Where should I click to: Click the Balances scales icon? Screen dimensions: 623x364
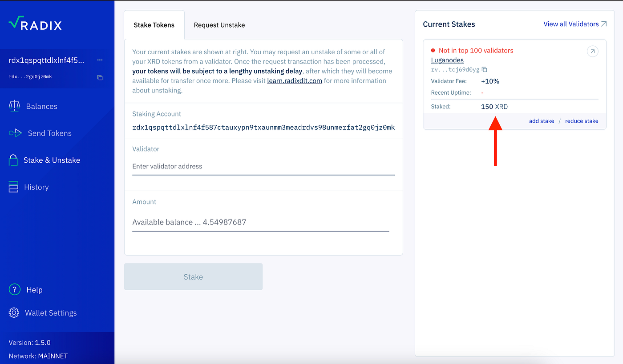15,106
